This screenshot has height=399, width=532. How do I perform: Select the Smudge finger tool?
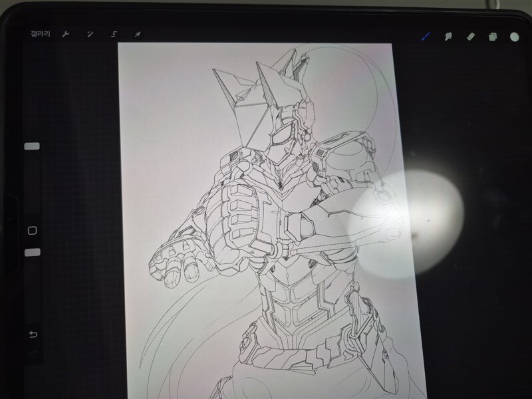click(448, 36)
